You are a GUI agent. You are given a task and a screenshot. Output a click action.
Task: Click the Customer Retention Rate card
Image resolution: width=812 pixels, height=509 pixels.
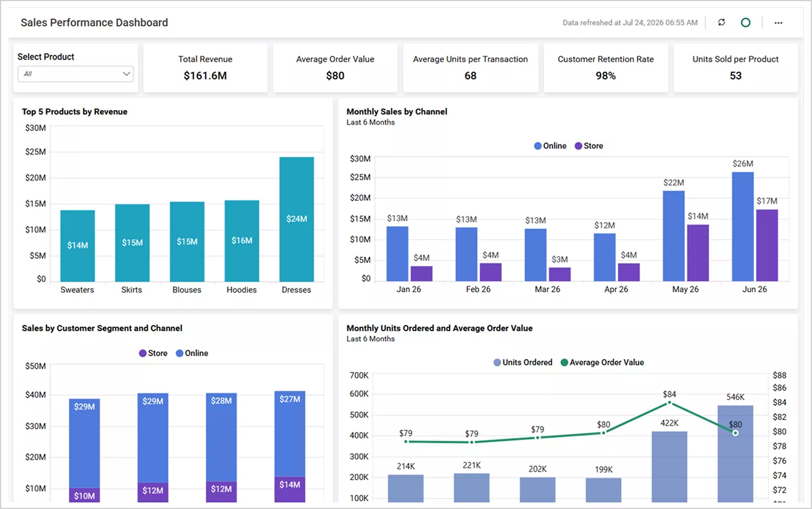click(606, 68)
